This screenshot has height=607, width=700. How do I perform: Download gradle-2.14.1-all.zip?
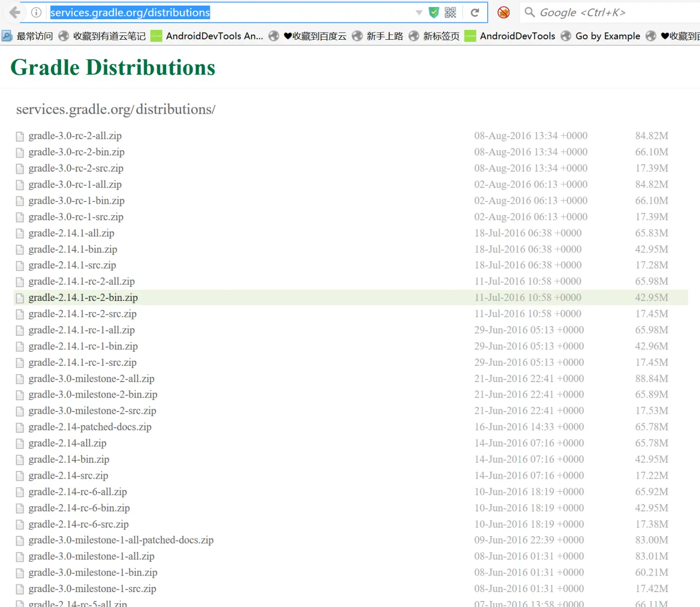tap(71, 233)
